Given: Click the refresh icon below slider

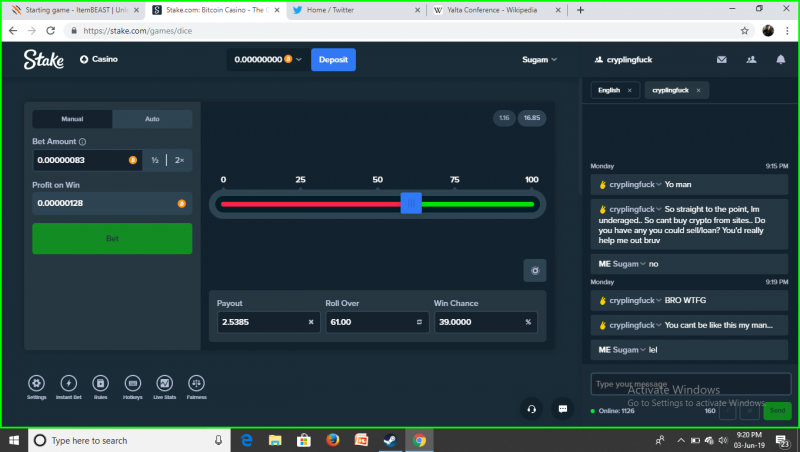Looking at the screenshot, I should pos(535,270).
